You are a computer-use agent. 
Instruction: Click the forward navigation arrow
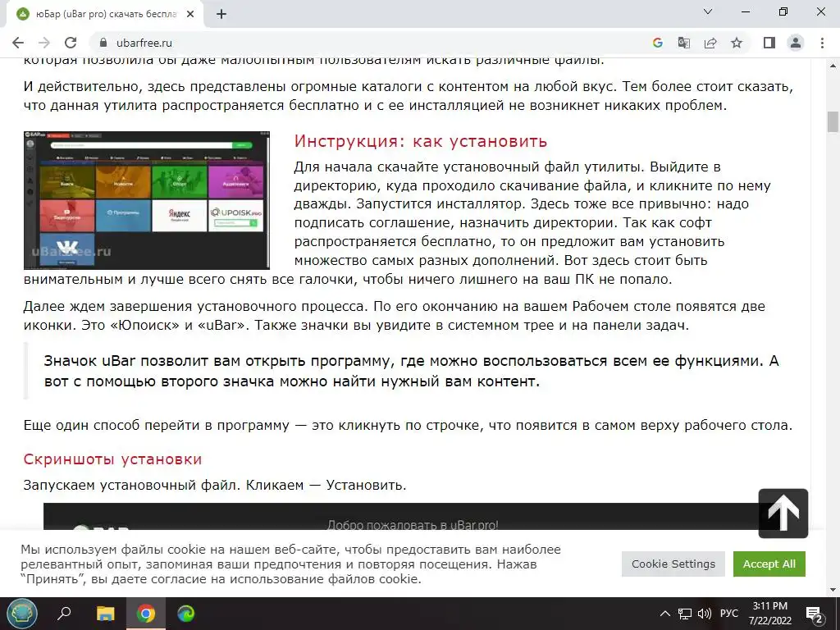click(44, 43)
